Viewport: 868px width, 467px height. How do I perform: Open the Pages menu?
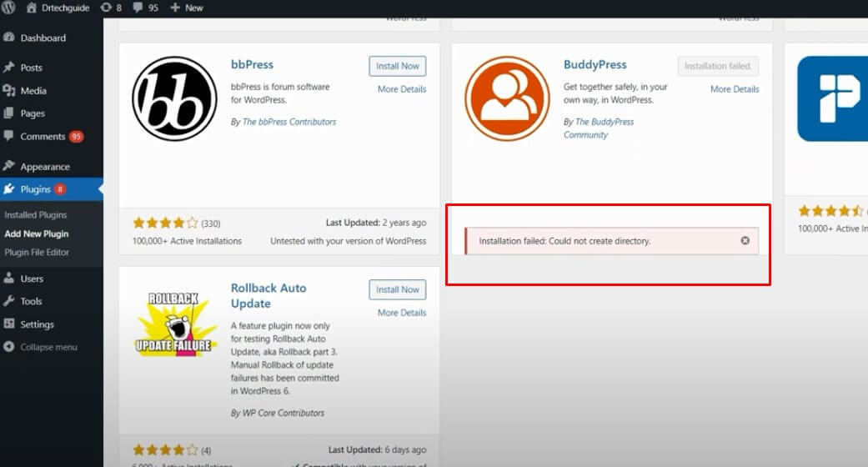pos(33,113)
